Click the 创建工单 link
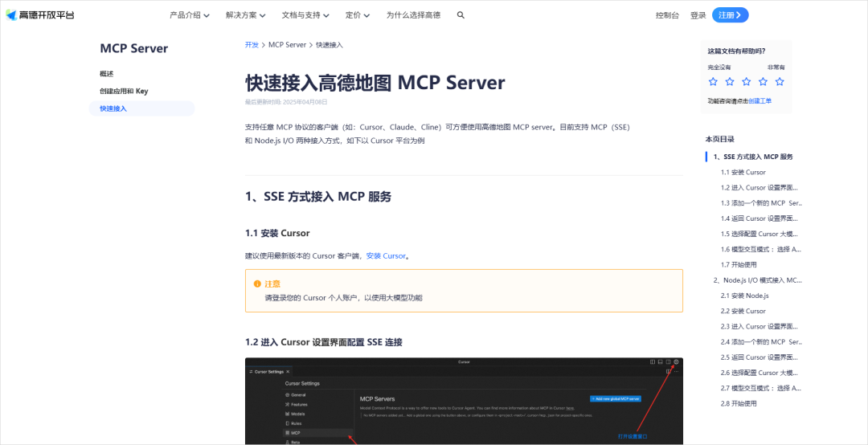This screenshot has width=868, height=445. (x=759, y=101)
